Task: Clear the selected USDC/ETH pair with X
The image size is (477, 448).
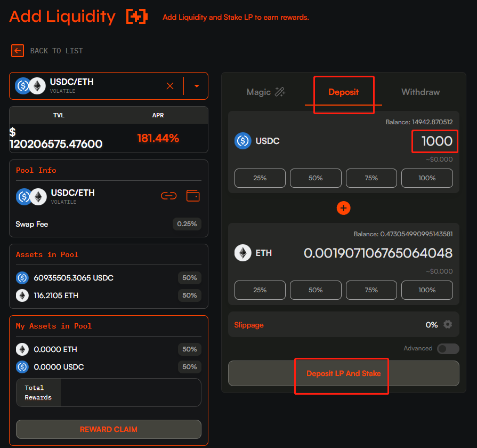Action: click(170, 86)
